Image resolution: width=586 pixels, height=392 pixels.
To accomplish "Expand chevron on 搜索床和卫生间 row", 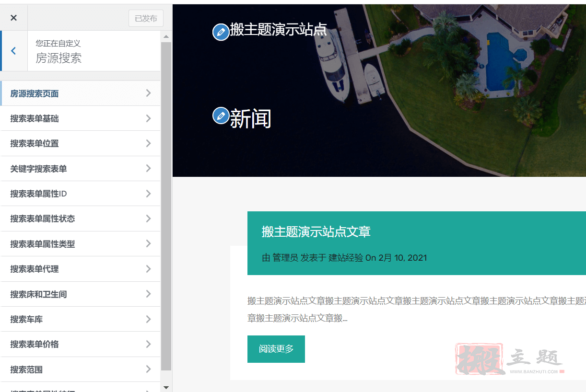I will pos(148,294).
